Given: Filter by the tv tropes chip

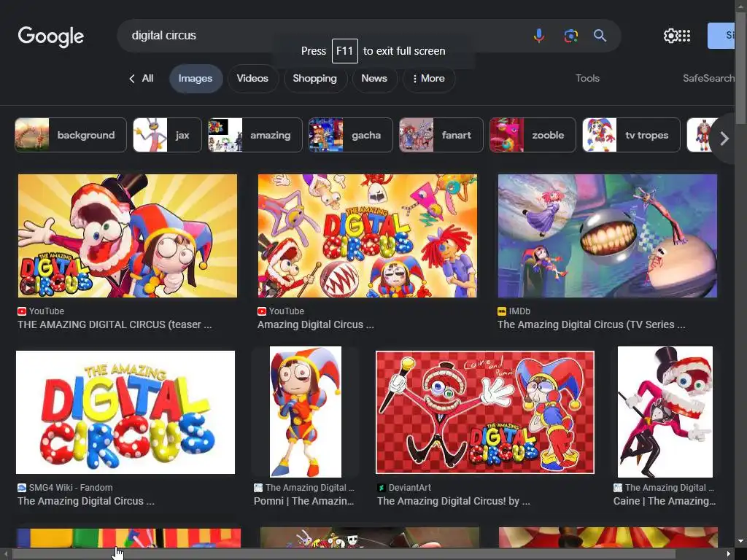Looking at the screenshot, I should click(x=631, y=135).
